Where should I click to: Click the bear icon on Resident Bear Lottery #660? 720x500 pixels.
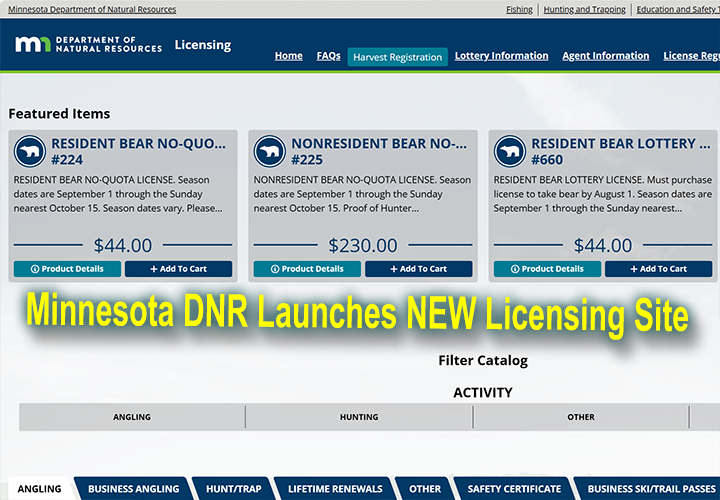510,151
